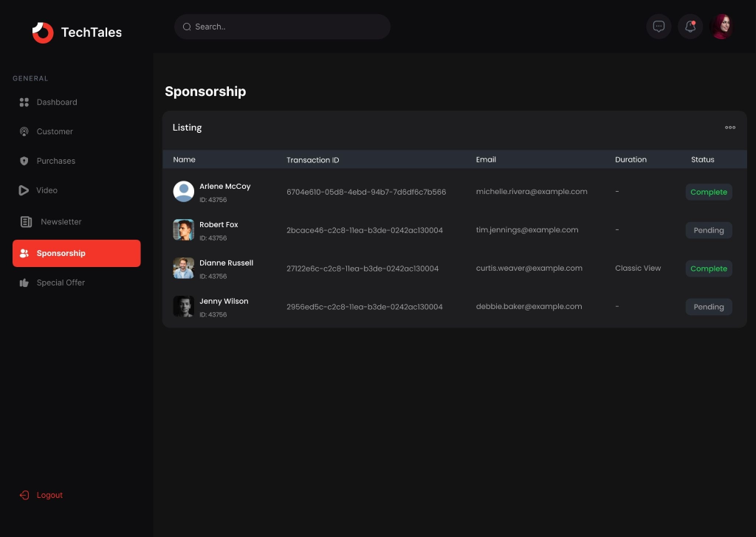Click the Duration column header
This screenshot has height=537, width=756.
[630, 159]
